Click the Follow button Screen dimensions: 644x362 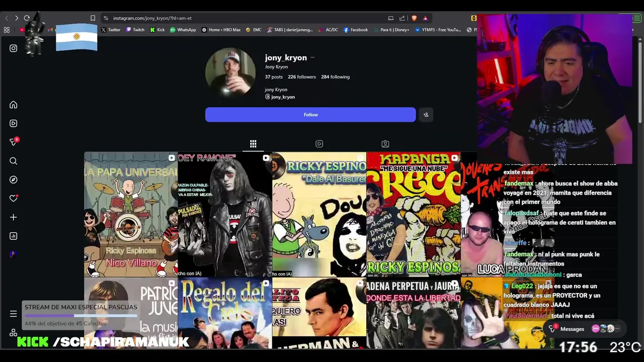310,115
